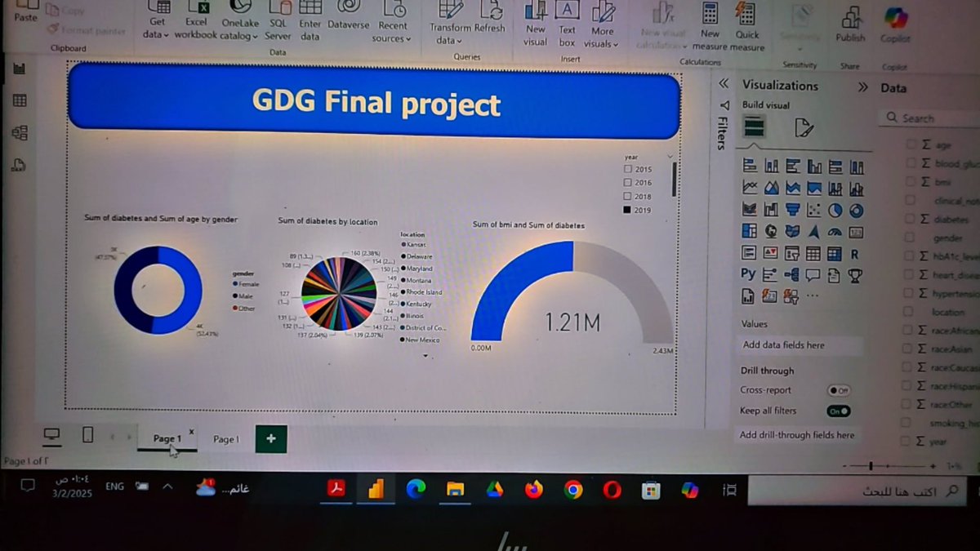The image size is (980, 551).
Task: Turn off Keep all filters switch
Action: click(x=839, y=411)
